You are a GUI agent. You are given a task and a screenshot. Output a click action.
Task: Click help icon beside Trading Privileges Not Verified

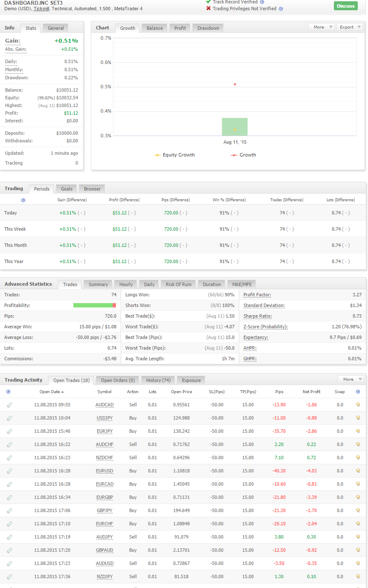point(281,9)
